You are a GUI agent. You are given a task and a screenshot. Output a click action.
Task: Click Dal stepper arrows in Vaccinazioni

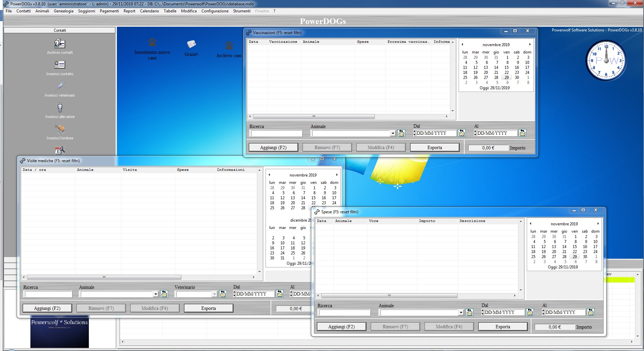(414, 133)
